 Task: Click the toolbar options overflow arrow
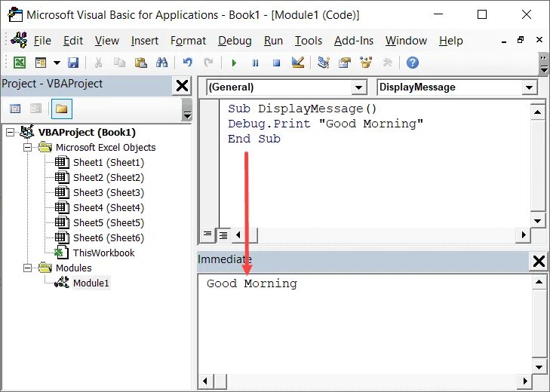543,65
